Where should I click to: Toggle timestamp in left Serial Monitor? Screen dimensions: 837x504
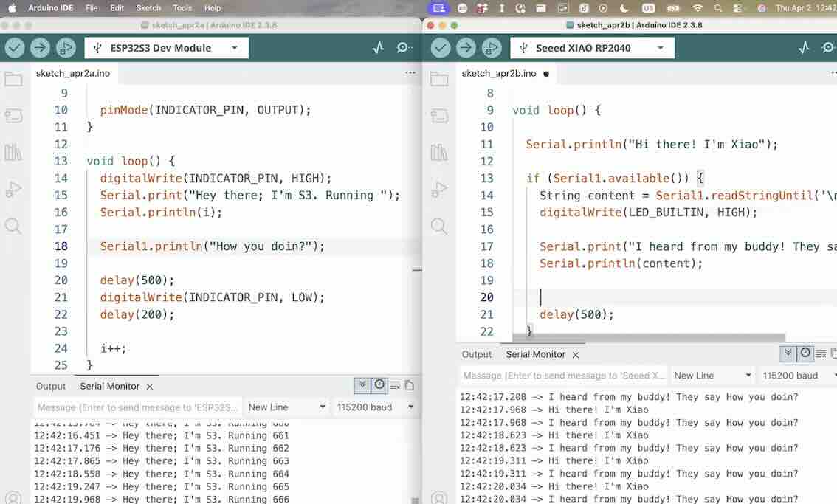pos(379,385)
